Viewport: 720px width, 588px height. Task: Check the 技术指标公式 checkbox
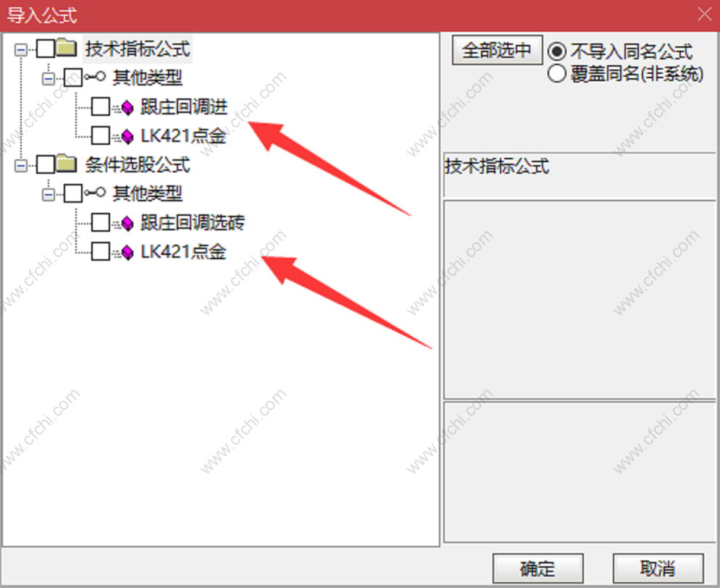[46, 49]
